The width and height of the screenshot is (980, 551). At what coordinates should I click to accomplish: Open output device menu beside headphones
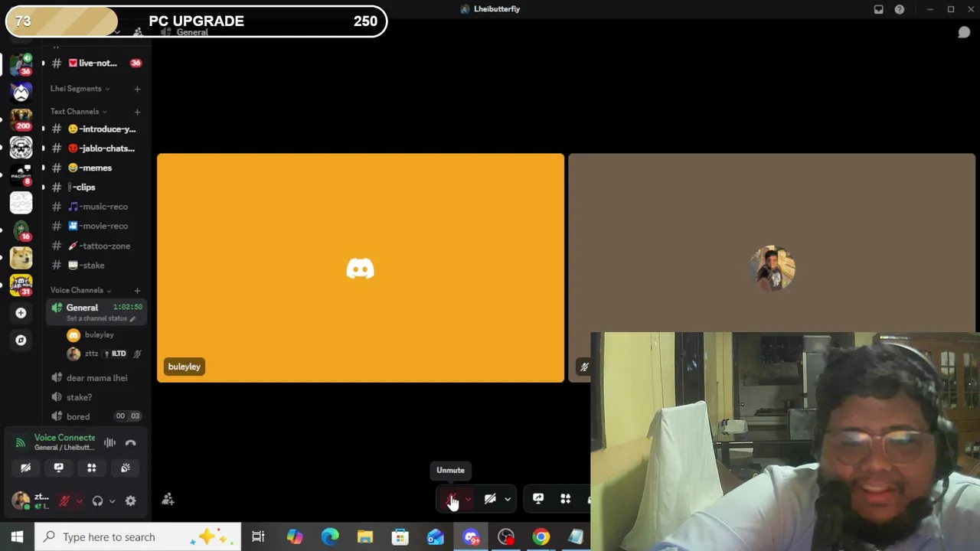pos(112,501)
